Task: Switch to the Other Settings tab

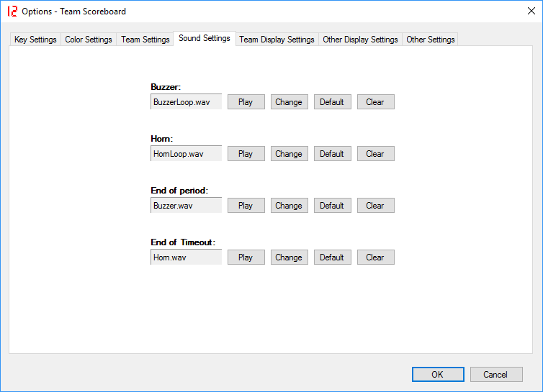Action: (430, 40)
